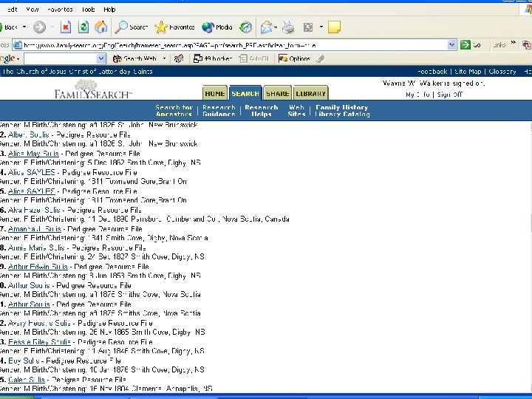Open the Google logo dropdown arrow
The image size is (532, 399).
click(18, 59)
